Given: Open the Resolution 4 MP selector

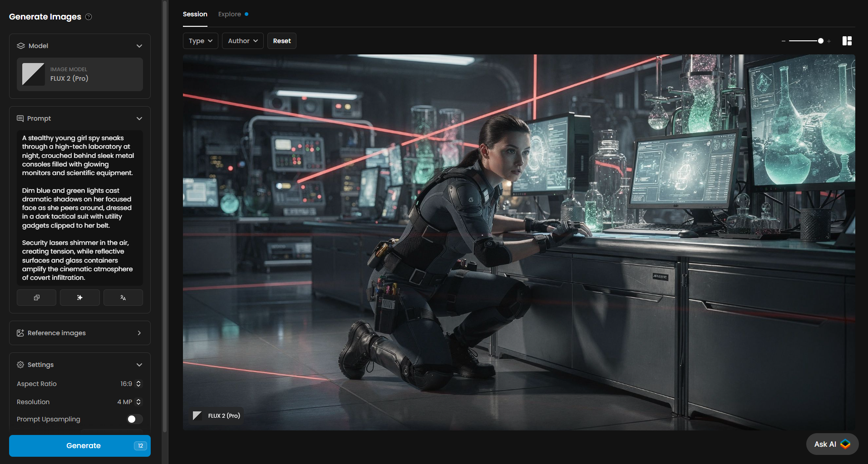Looking at the screenshot, I should (x=129, y=402).
